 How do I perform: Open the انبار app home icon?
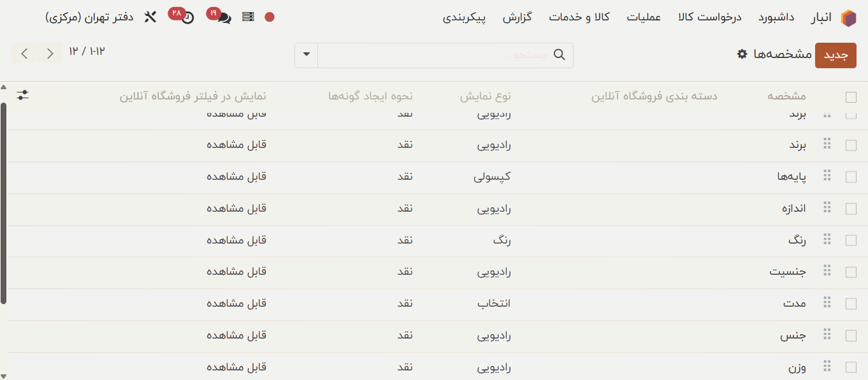tap(848, 17)
